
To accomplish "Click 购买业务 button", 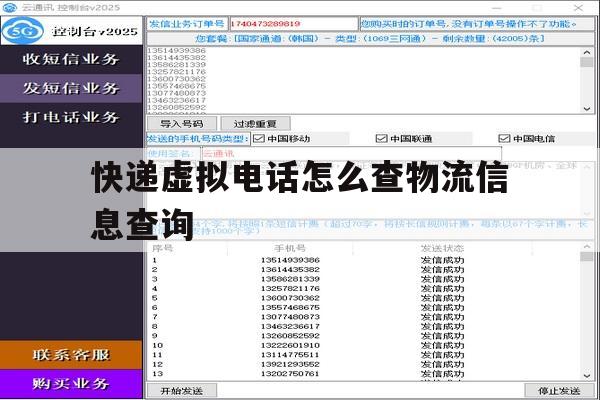I will [x=71, y=384].
